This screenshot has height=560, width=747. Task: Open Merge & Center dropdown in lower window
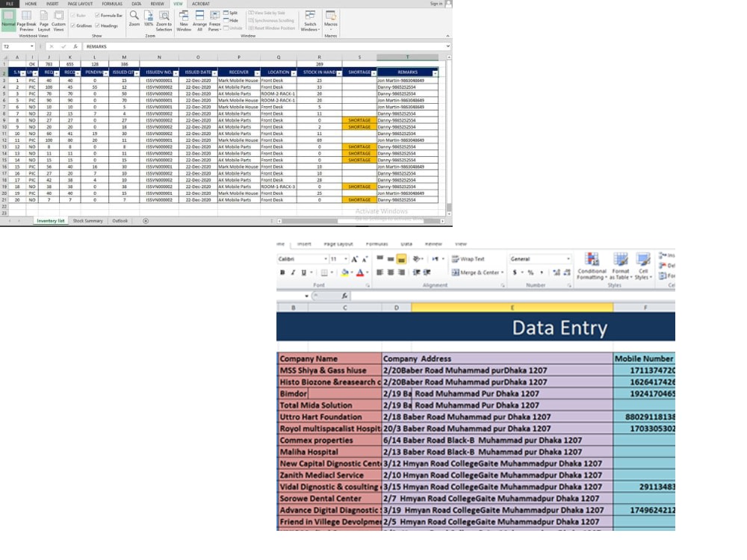[502, 273]
